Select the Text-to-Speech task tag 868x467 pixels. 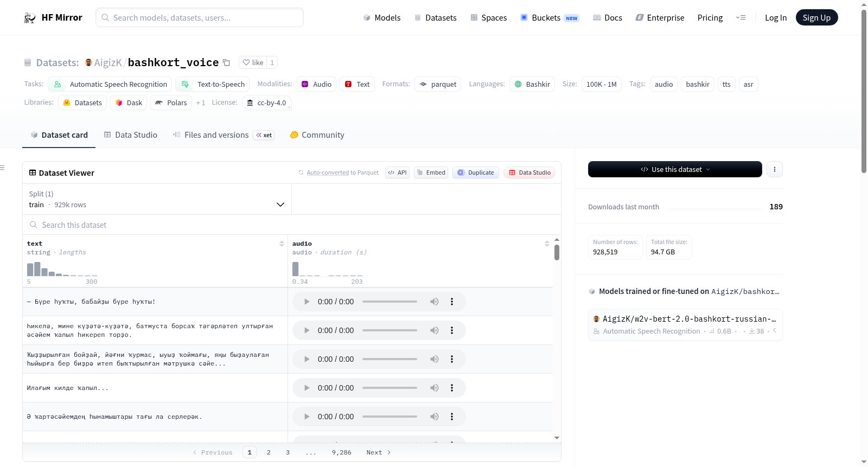click(213, 84)
